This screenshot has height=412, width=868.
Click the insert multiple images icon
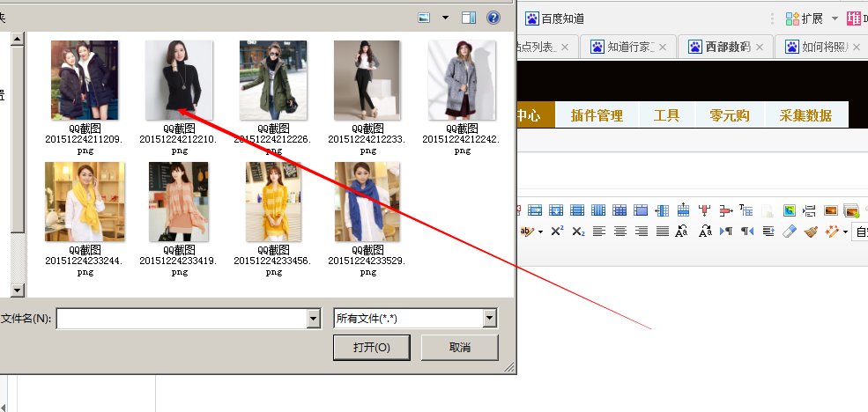click(x=851, y=210)
